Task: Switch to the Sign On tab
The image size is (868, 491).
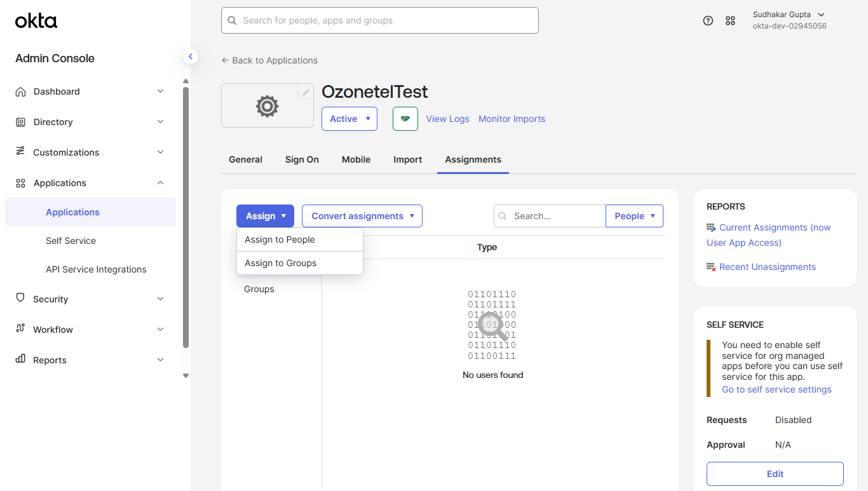Action: tap(302, 159)
